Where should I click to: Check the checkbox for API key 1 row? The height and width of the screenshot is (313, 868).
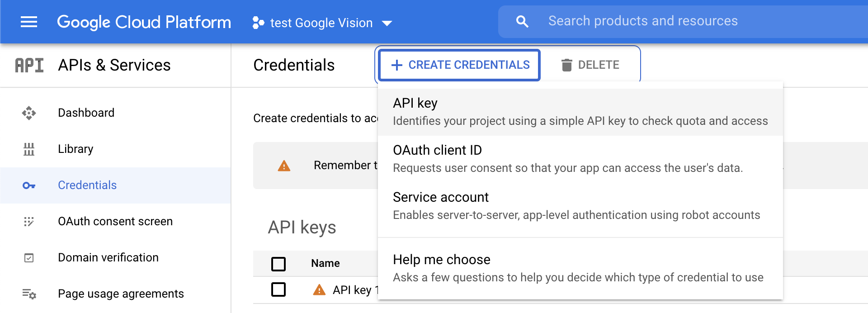tap(278, 289)
